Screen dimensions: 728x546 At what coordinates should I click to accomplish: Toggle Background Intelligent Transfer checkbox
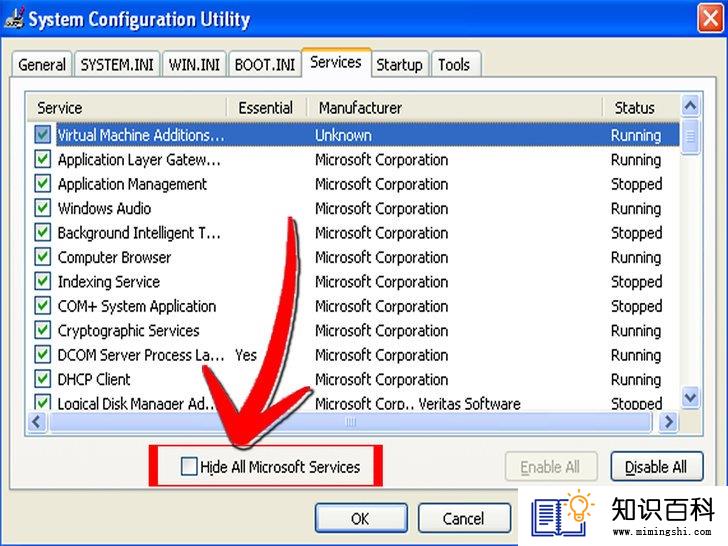click(x=43, y=232)
